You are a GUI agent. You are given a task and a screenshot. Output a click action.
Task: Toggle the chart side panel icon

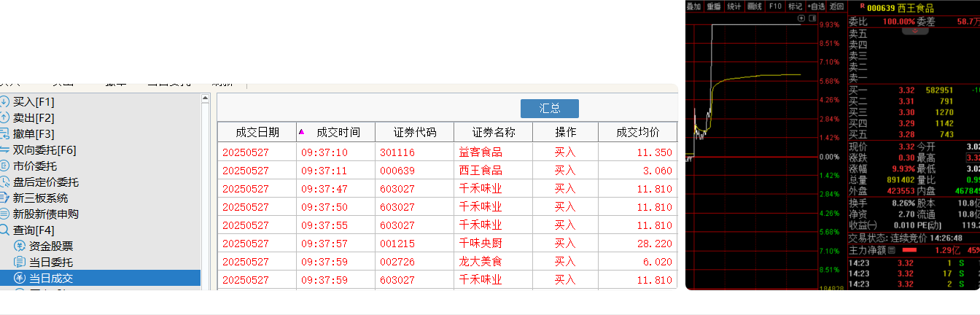pyautogui.click(x=812, y=17)
